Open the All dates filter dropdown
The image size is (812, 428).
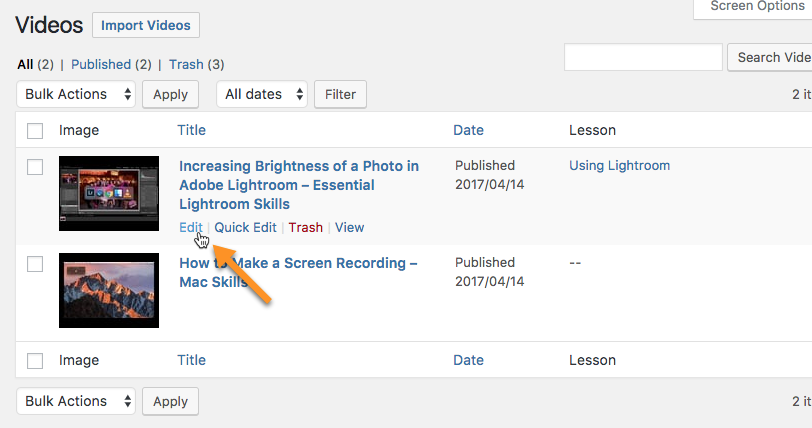pos(262,94)
